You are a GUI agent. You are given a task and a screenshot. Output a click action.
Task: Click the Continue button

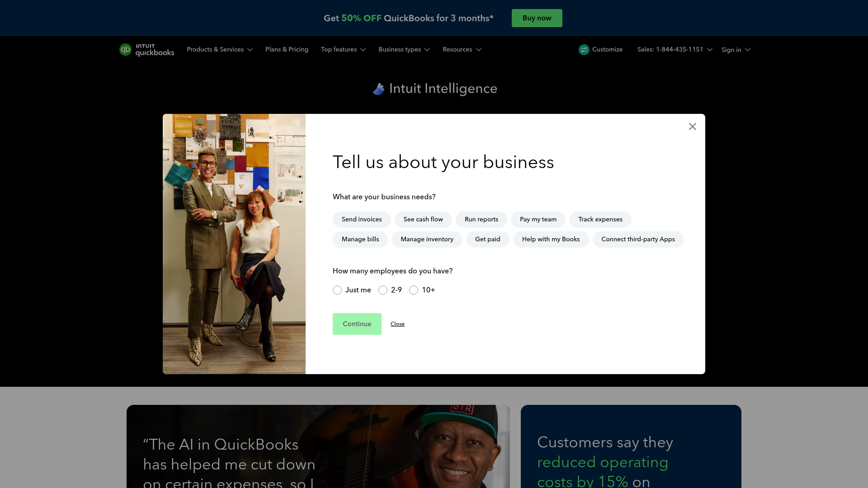pyautogui.click(x=357, y=324)
